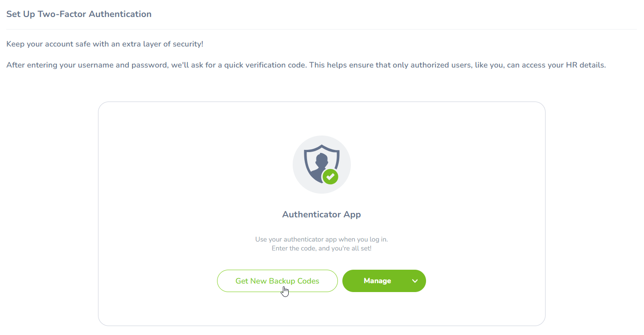Request fresh backup codes for two-factor authentication

click(x=277, y=281)
